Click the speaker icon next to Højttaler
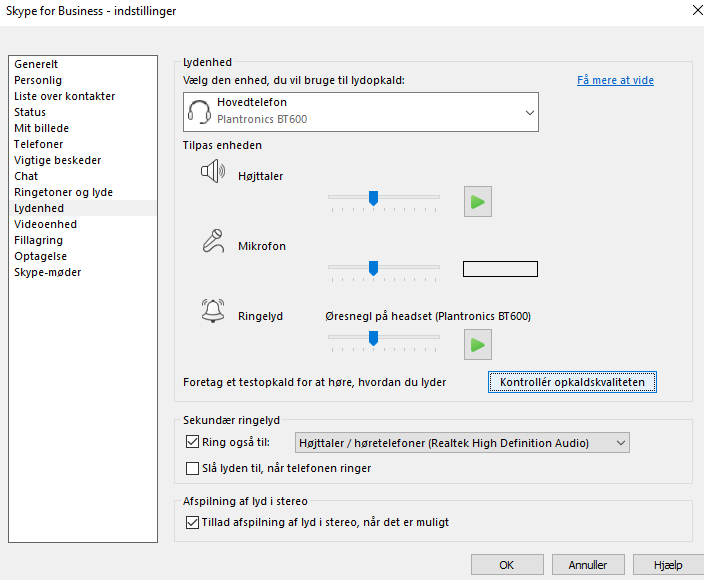This screenshot has height=580, width=704. click(x=213, y=171)
